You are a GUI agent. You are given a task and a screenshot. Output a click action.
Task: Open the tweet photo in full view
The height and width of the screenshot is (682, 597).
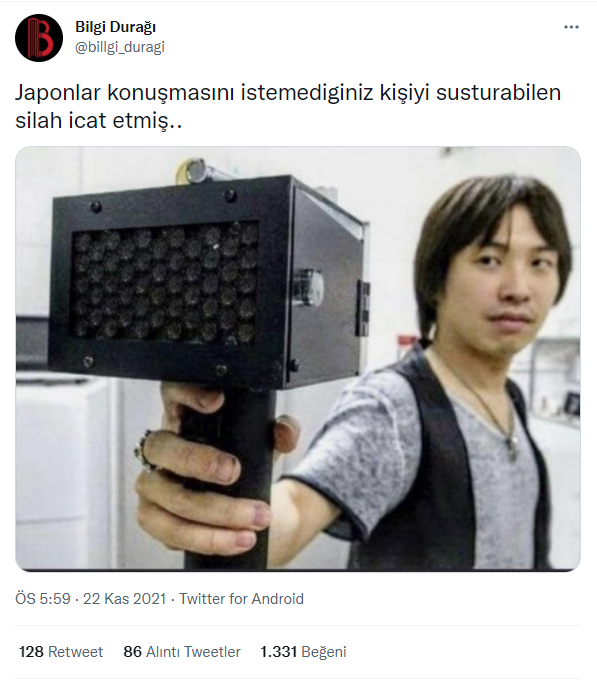(298, 359)
